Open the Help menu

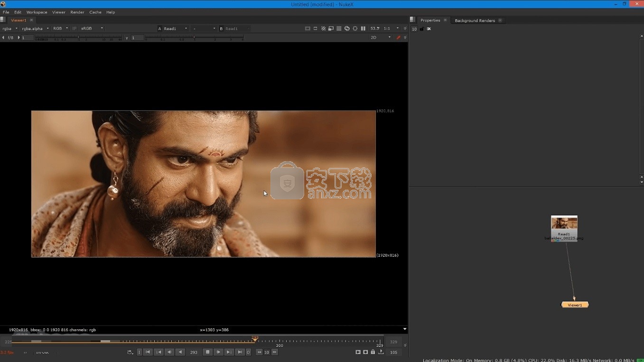(111, 12)
